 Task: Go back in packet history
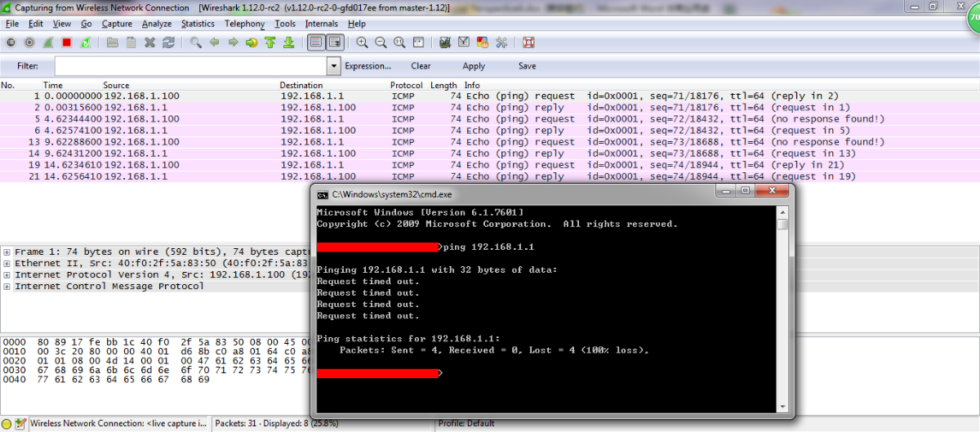214,42
